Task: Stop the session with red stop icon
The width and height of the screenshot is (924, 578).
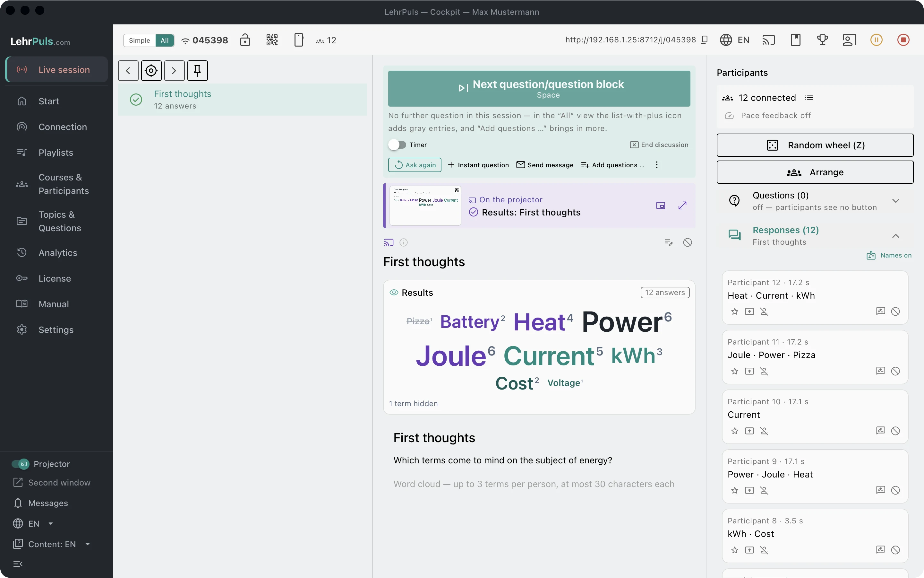Action: click(903, 40)
